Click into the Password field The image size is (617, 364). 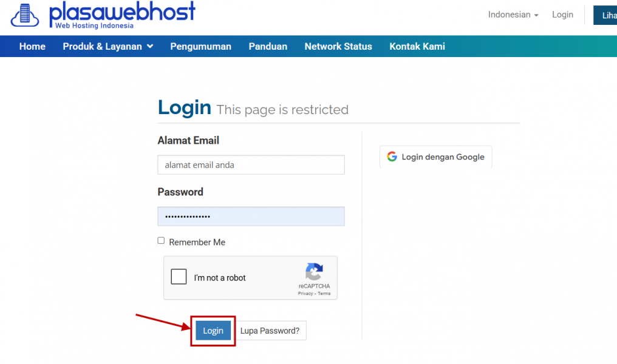(x=251, y=216)
